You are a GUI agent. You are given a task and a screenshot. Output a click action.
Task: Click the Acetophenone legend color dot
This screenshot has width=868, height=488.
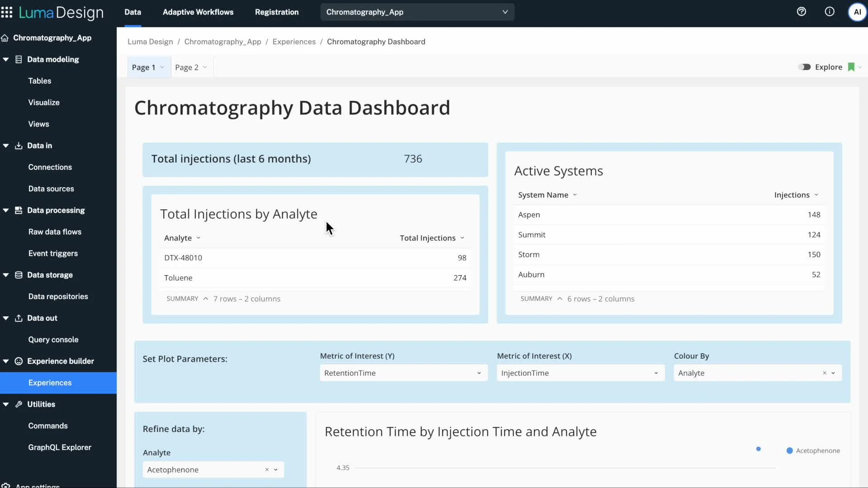click(789, 450)
